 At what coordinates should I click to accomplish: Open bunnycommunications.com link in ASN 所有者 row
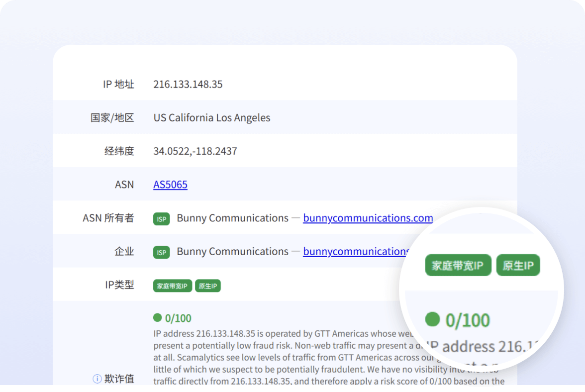pos(368,218)
